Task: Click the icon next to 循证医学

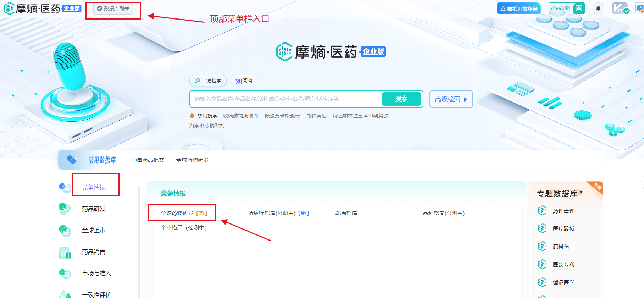Action: [x=542, y=282]
